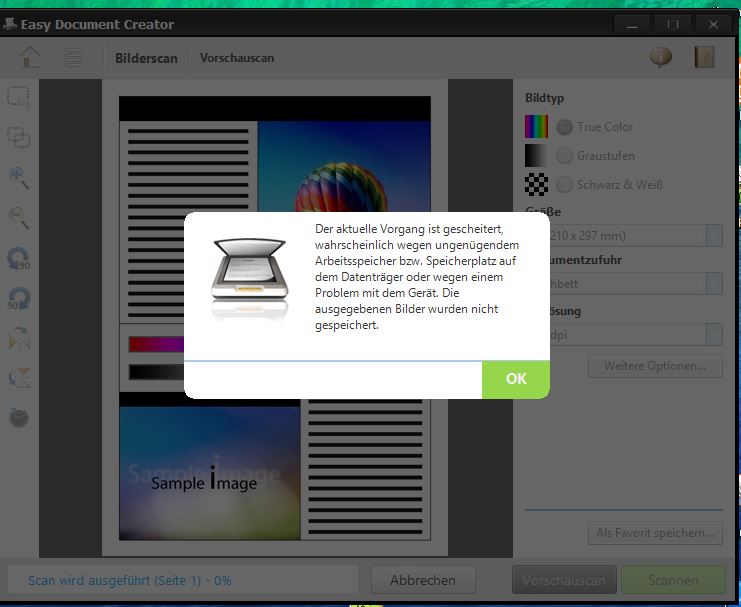Image resolution: width=741 pixels, height=607 pixels.
Task: Click the speech-bubble info icon
Action: (661, 57)
